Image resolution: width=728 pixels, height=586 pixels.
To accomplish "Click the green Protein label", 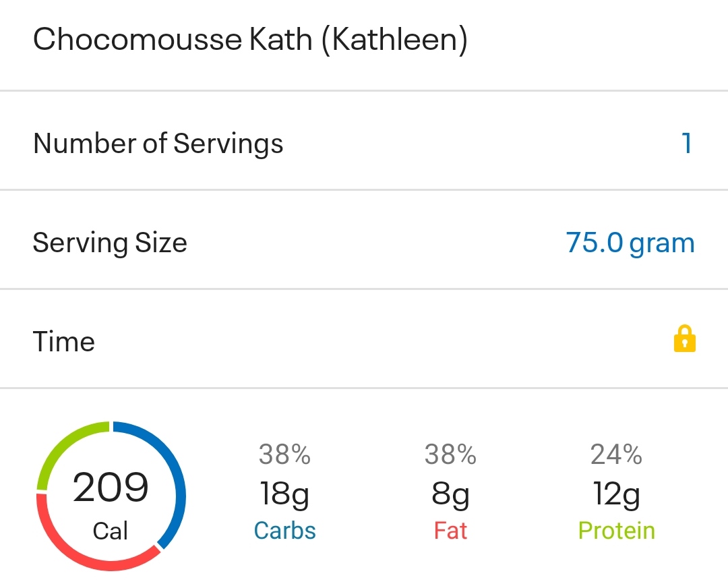I will pyautogui.click(x=616, y=531).
